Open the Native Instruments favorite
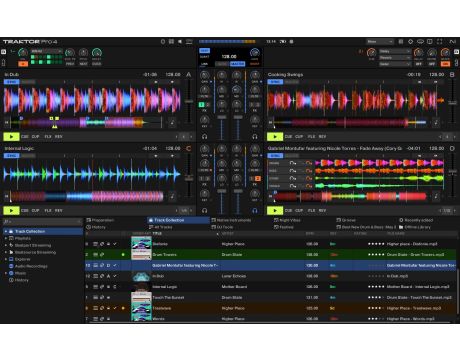Screen dimensions: 460x360 point(231,220)
